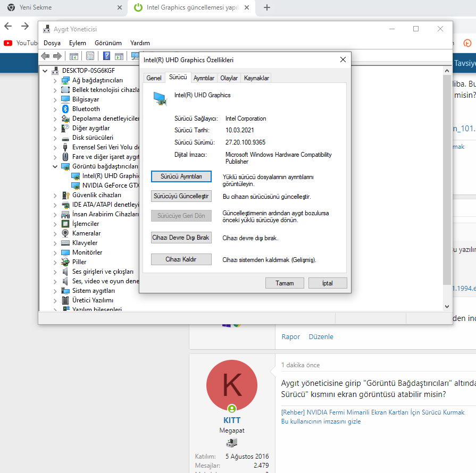Open a new browser tab with plus icon
476x473 pixels.
click(x=267, y=7)
